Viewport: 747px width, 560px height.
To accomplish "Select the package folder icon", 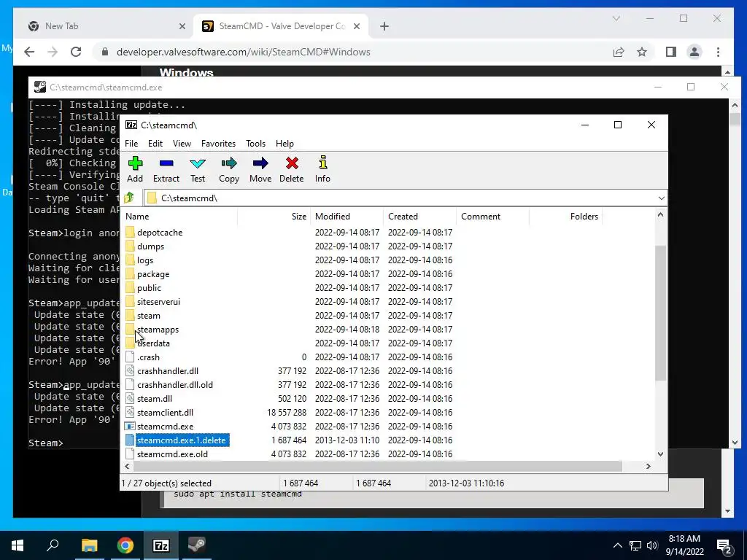I will pyautogui.click(x=130, y=274).
